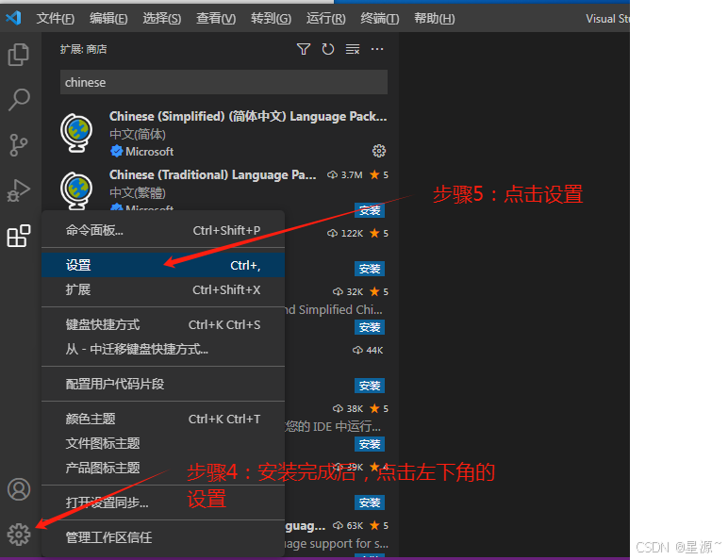The height and width of the screenshot is (560, 728).
Task: Select 键盘快捷方式 menu entry
Action: coord(163,324)
